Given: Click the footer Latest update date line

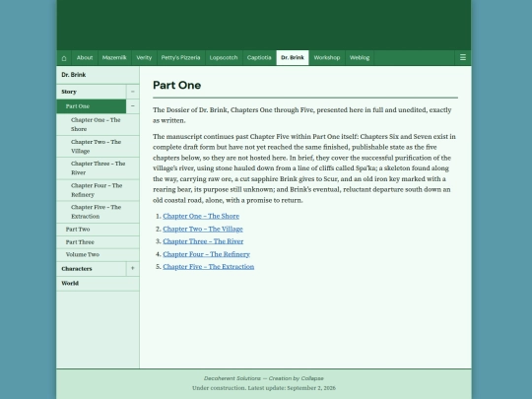Looking at the screenshot, I should click(x=264, y=388).
